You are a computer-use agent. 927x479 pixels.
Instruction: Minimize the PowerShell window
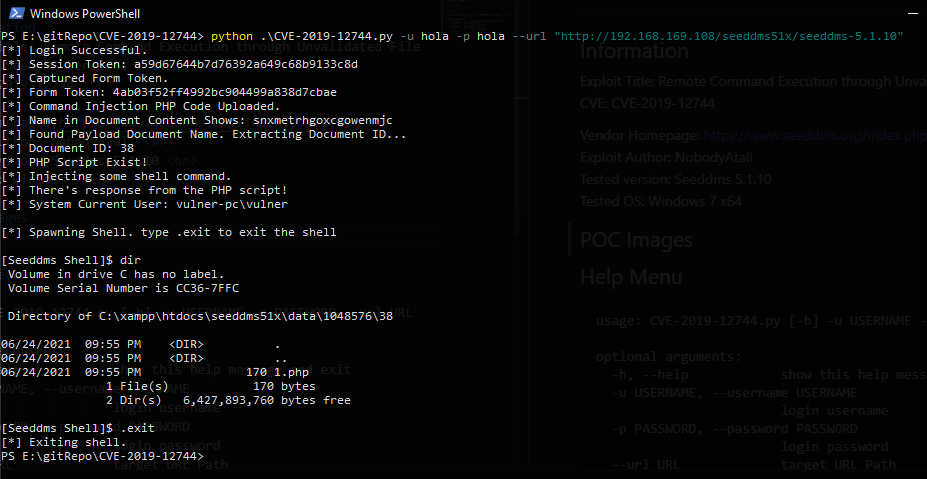point(913,13)
